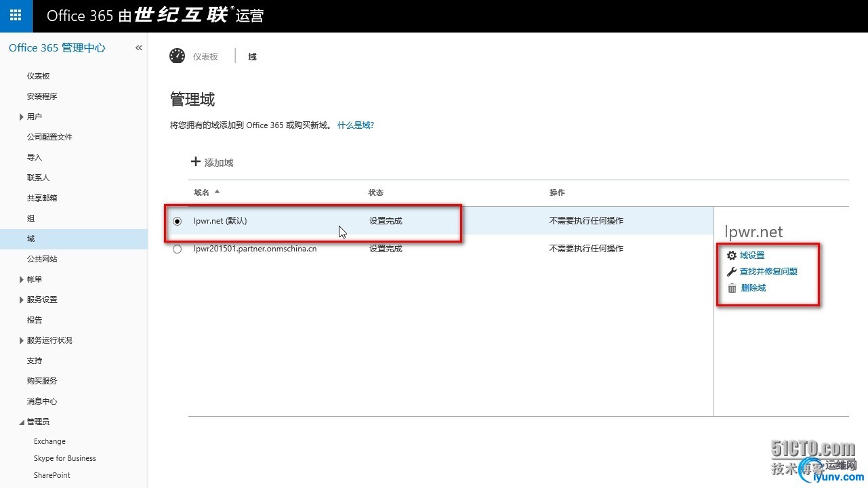Open the app launcher waffle icon
The image size is (868, 488).
coord(16,15)
